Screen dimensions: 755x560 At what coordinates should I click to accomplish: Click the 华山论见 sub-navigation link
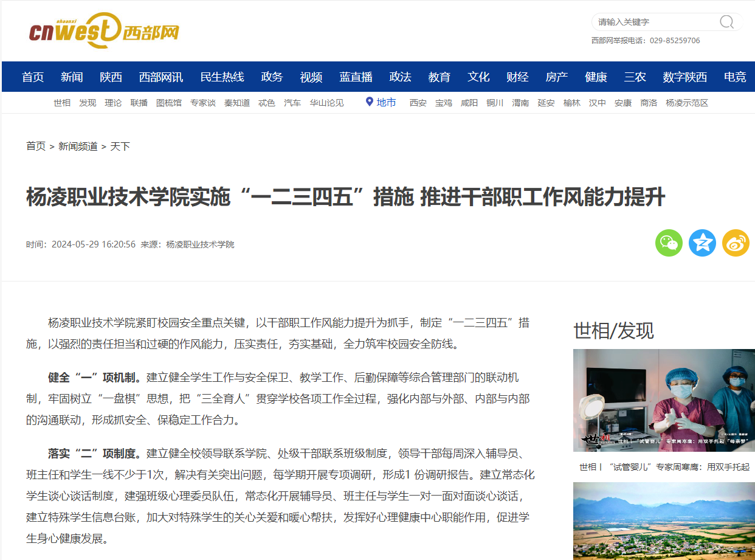(326, 103)
